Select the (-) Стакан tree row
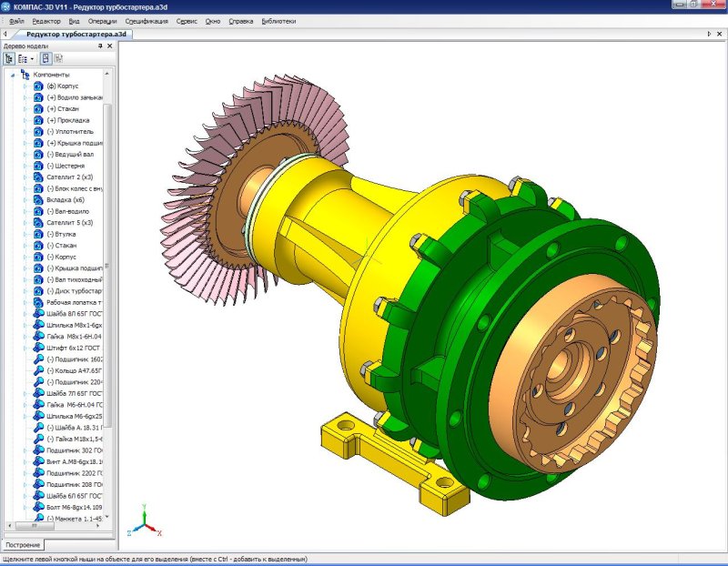Viewport: 728px width, 566px height. coord(56,245)
